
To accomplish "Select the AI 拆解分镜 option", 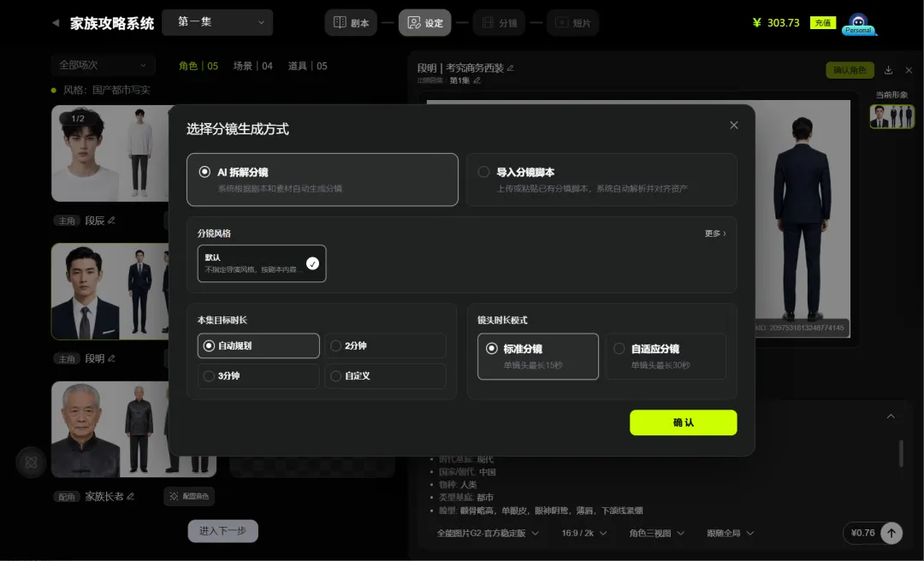I will point(323,180).
